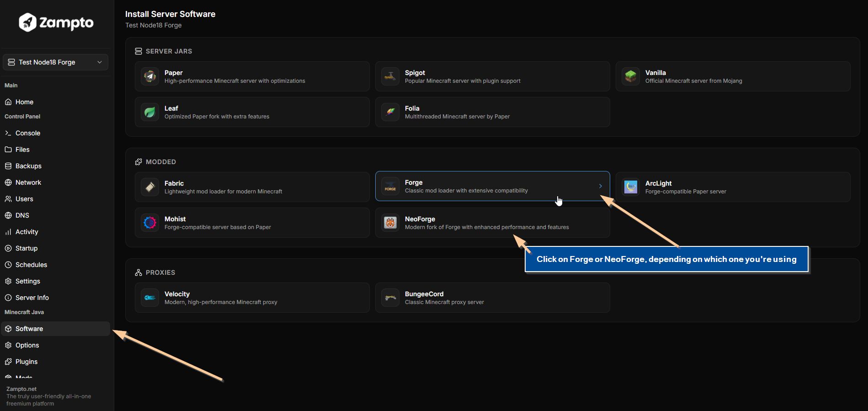Choose ArcLight Forge-compatible server
The image size is (868, 411).
tap(733, 187)
